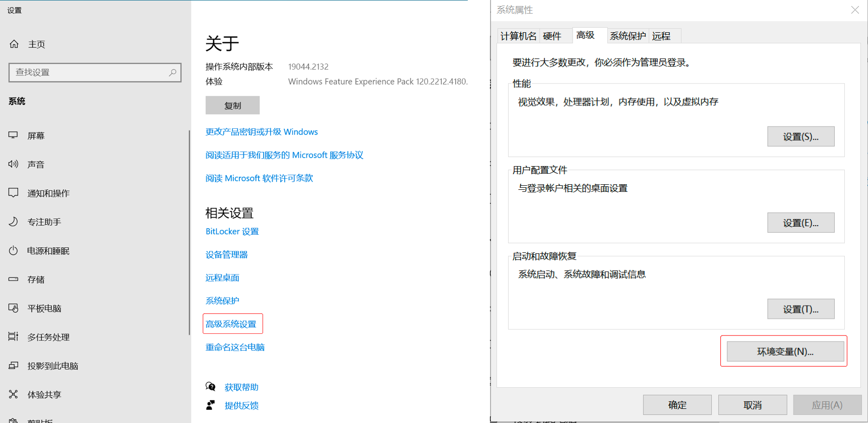Open 多任务处理 multitasking icon

click(14, 337)
